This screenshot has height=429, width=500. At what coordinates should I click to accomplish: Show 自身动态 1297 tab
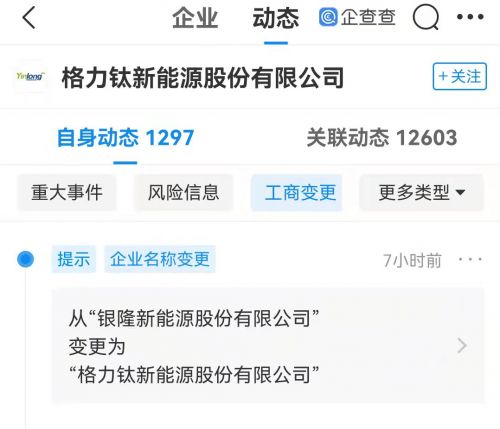(x=125, y=138)
